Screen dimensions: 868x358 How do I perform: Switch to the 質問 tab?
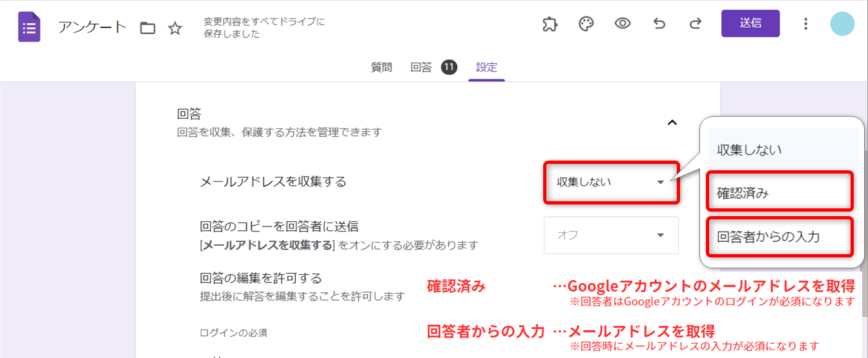(381, 67)
